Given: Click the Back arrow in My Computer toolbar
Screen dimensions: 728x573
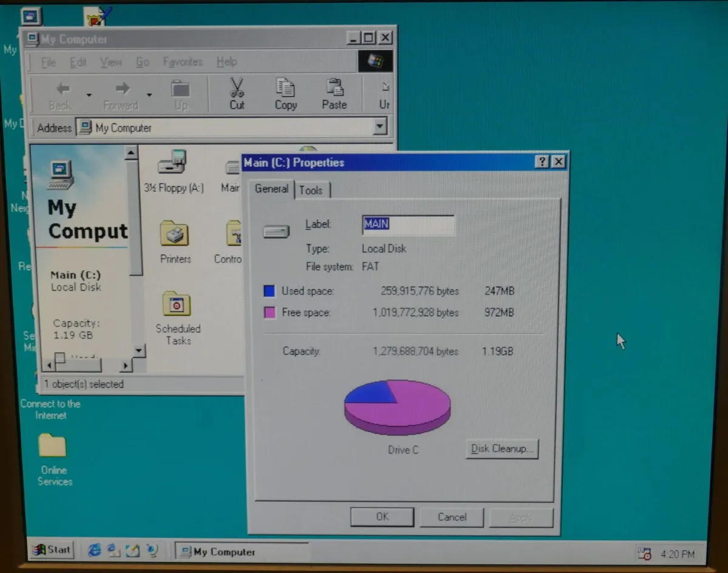Looking at the screenshot, I should pyautogui.click(x=63, y=89).
